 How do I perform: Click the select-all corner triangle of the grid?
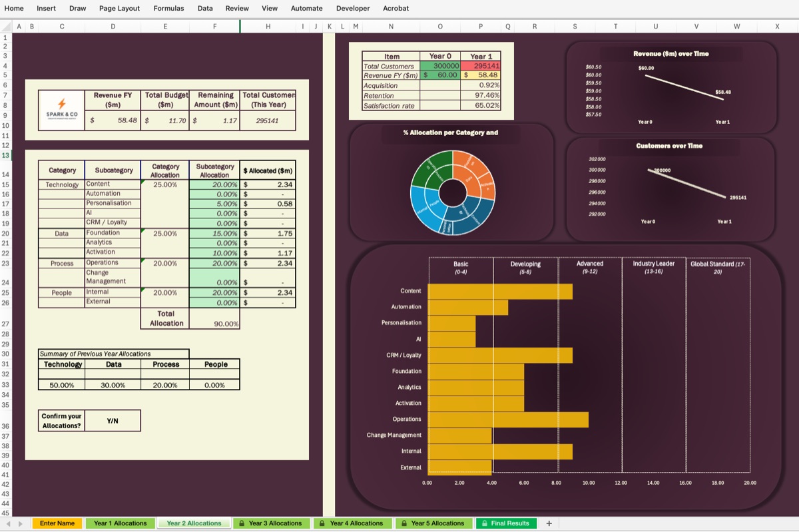6,27
